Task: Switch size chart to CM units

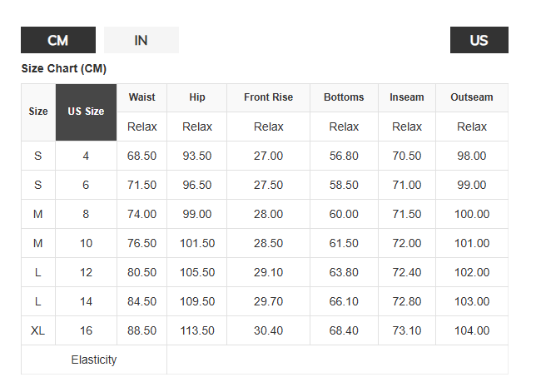Action: [x=58, y=40]
